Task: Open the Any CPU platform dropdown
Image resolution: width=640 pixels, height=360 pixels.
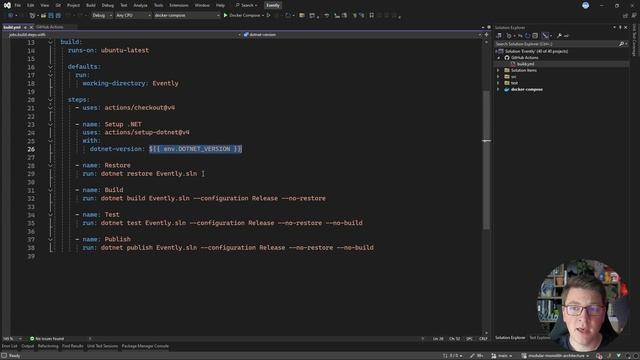Action: coord(133,16)
